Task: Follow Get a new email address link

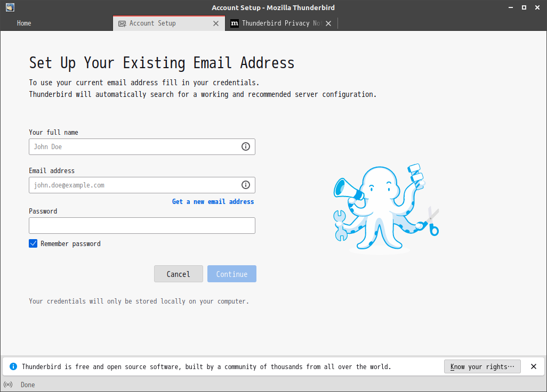Action: click(x=213, y=202)
